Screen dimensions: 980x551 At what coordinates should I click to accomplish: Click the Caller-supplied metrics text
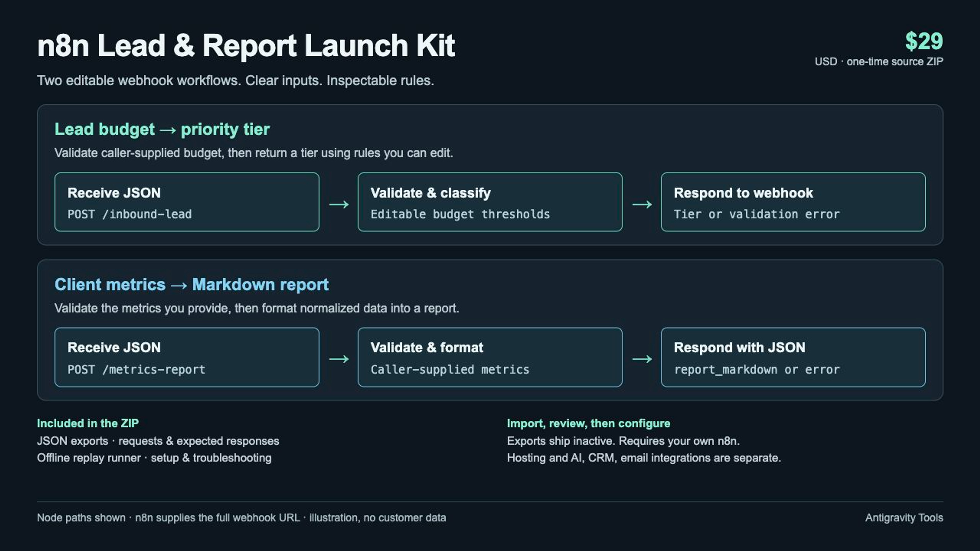(450, 369)
